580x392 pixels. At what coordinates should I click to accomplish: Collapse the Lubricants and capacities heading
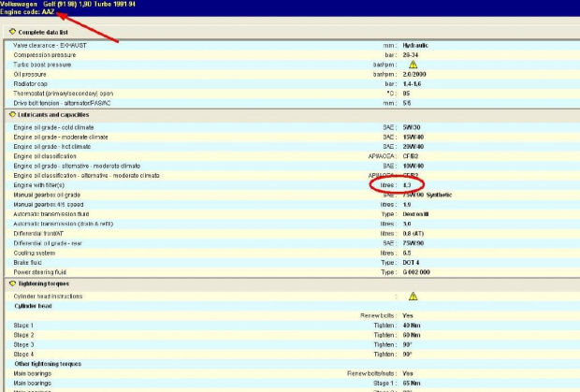tap(53, 115)
